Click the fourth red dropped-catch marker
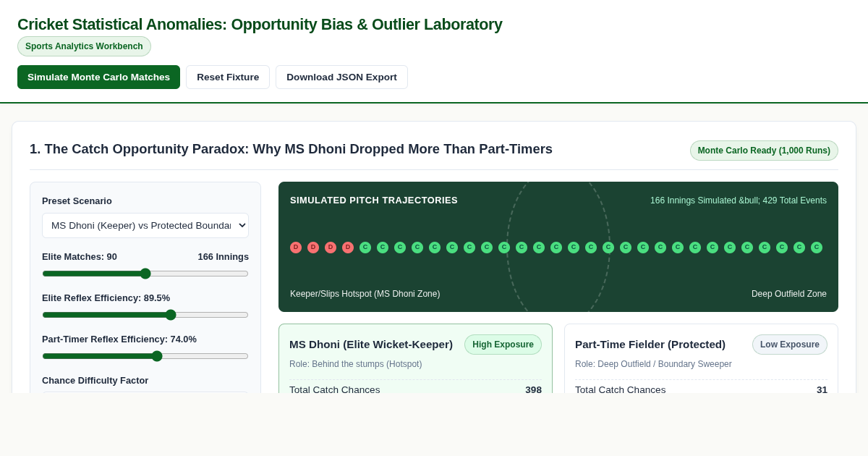This screenshot has width=868, height=456. click(348, 248)
